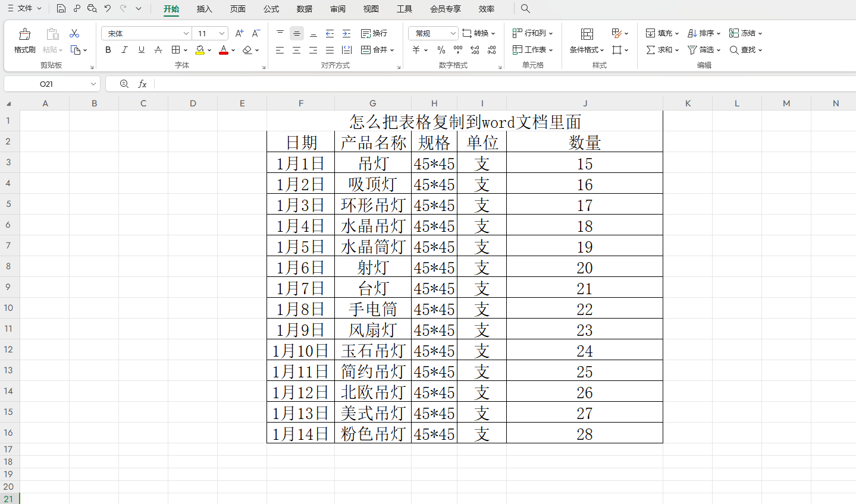Open the number format dropdown showing 常规
856x504 pixels.
(x=453, y=34)
